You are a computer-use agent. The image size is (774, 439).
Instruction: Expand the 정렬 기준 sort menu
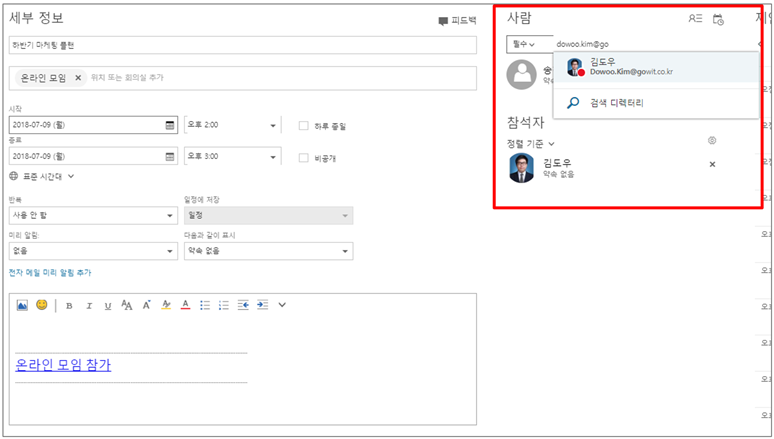(530, 144)
